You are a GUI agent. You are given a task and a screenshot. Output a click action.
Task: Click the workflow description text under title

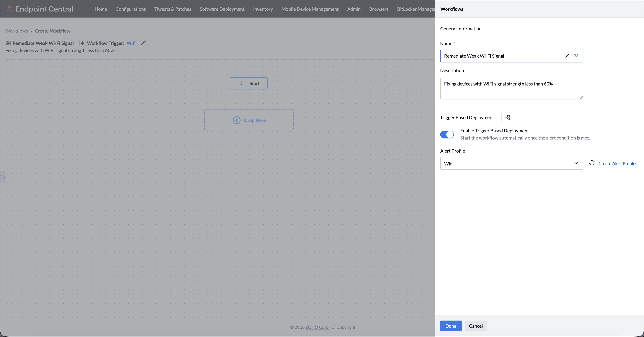pos(60,50)
